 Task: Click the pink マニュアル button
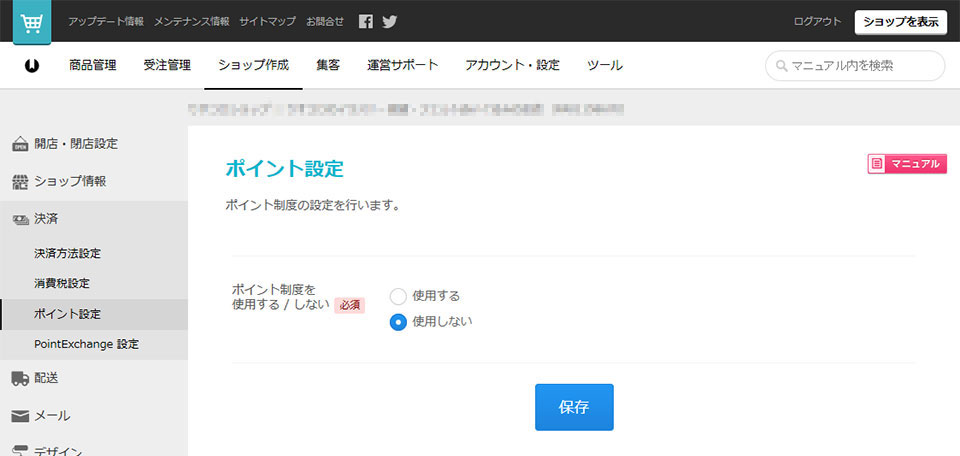point(907,164)
